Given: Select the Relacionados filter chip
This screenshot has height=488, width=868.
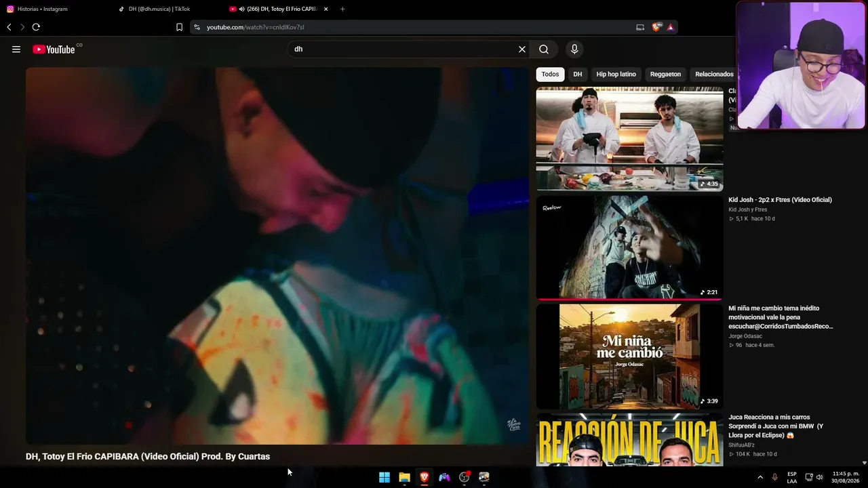Looking at the screenshot, I should (x=714, y=74).
